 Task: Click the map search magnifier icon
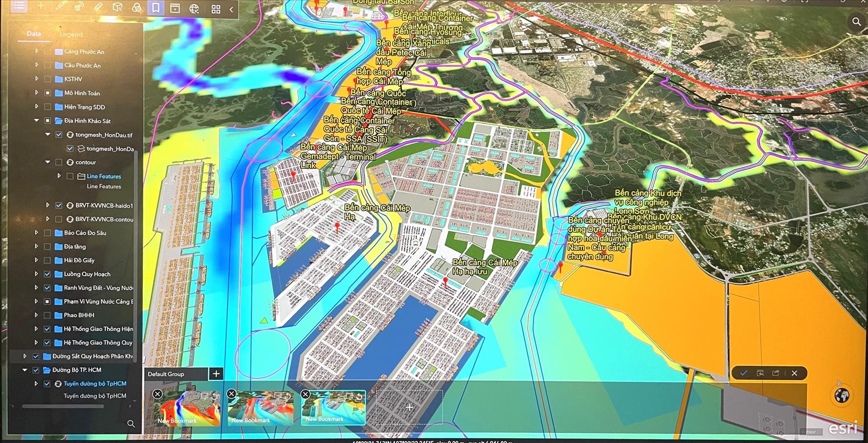coord(856,22)
